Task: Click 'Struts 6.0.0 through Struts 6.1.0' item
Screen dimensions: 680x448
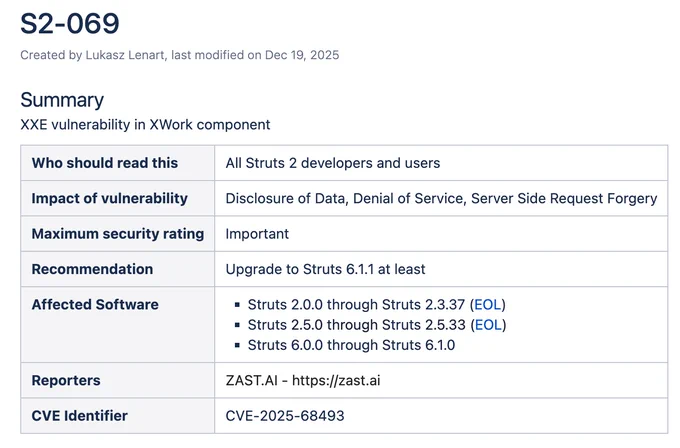Action: pos(351,345)
